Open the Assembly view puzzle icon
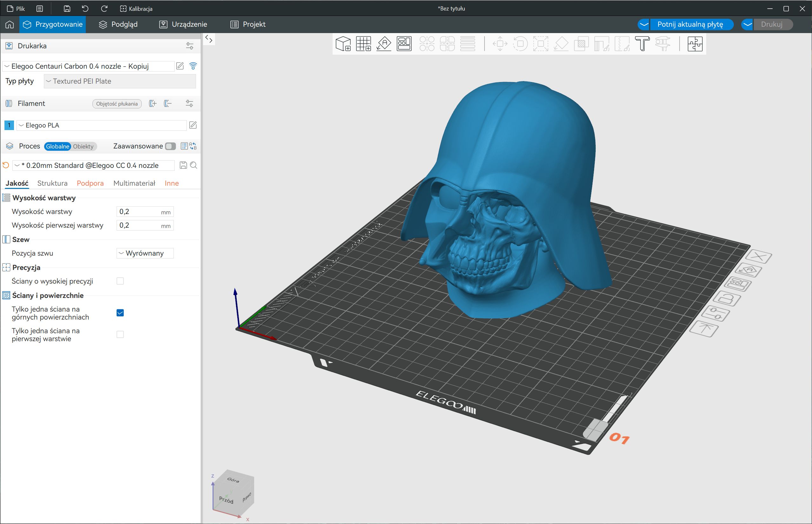Viewport: 812px width, 524px height. pos(695,44)
